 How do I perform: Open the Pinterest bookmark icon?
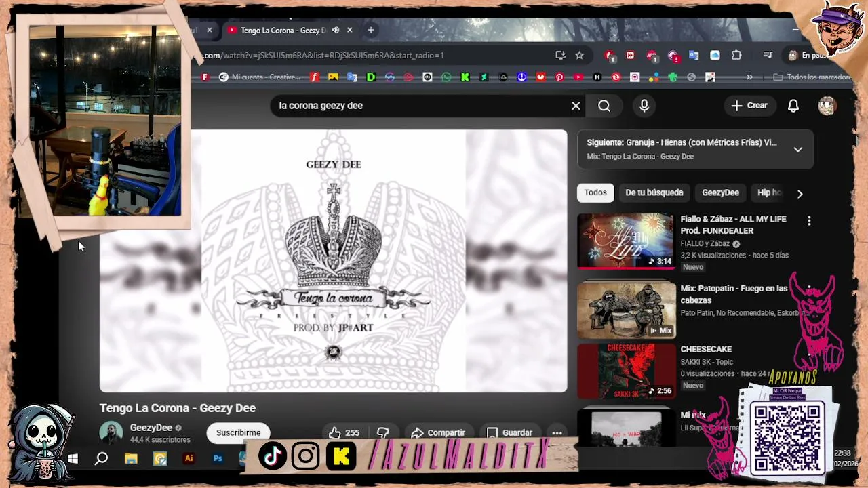[559, 77]
